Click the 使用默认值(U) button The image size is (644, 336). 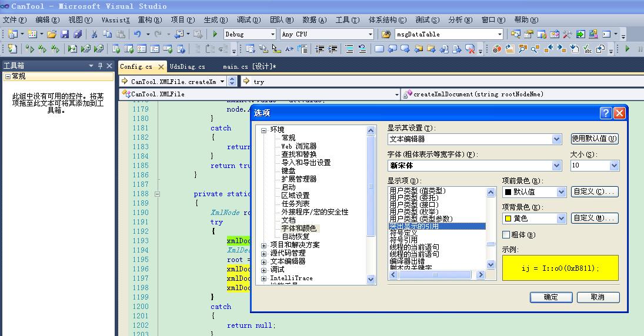[595, 139]
